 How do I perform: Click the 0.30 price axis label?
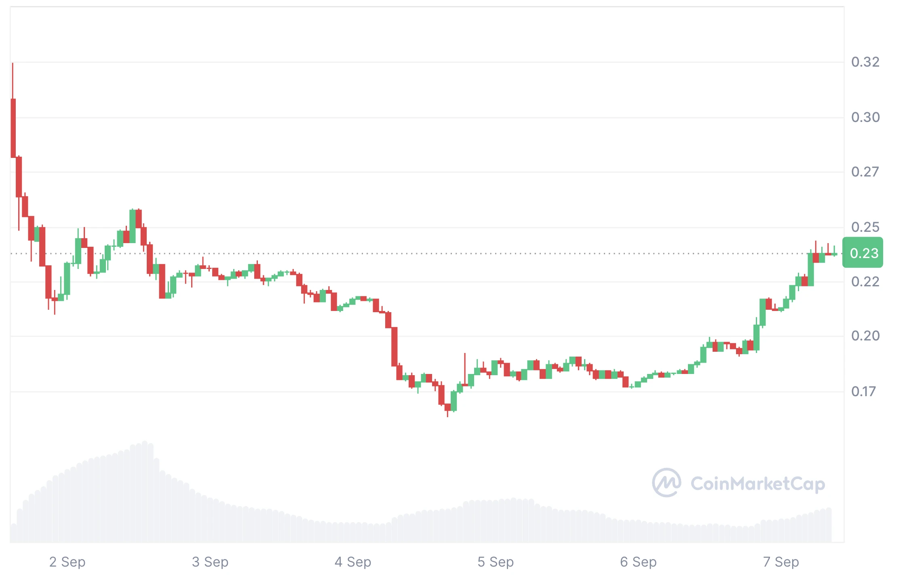point(865,117)
